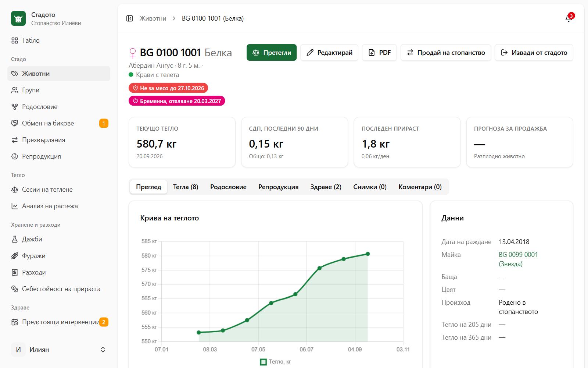
Task: Open Обмен на бикове in the sidebar
Action: 59,123
